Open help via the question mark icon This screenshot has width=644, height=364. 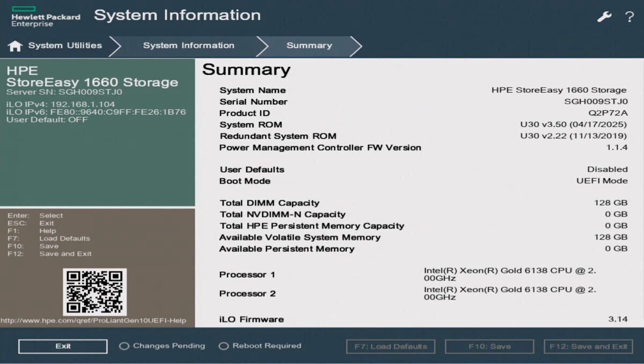pos(630,17)
